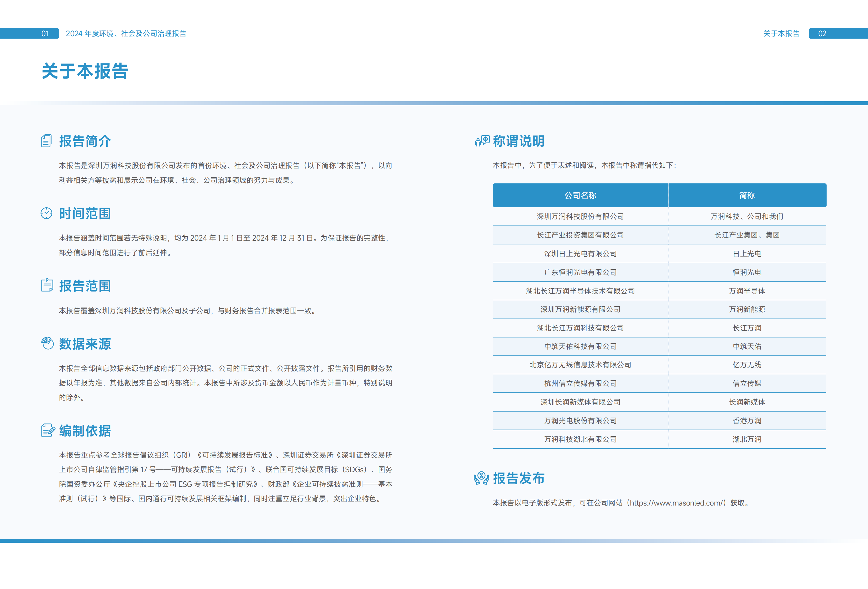
Task: Click the 长润新媒体 abbreviation cell
Action: coord(747,402)
